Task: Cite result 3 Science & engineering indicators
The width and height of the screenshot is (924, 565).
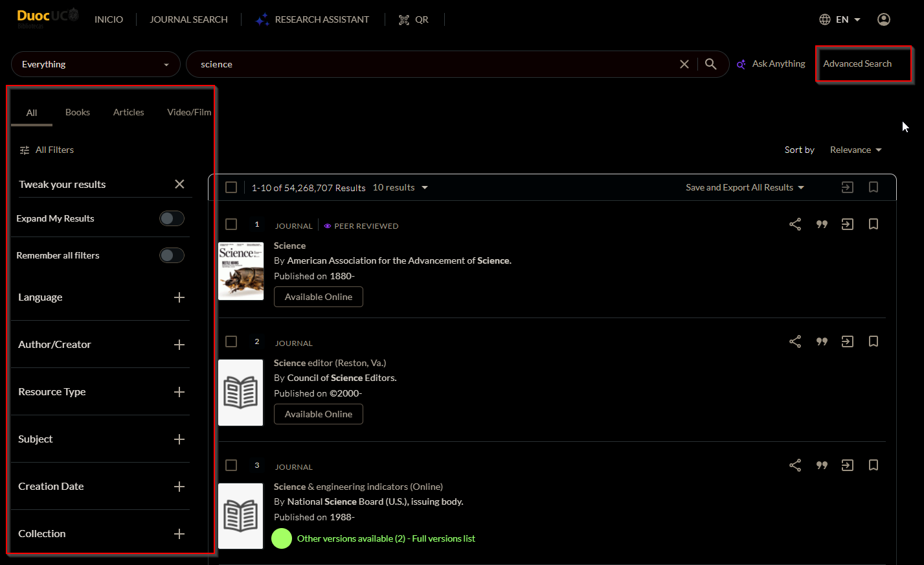Action: pyautogui.click(x=822, y=465)
